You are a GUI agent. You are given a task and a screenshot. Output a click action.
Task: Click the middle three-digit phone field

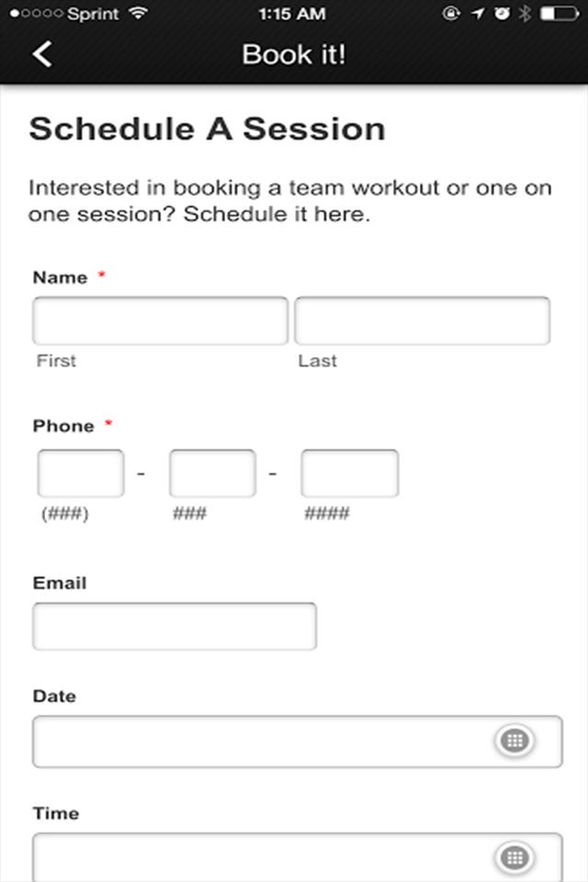coord(212,474)
